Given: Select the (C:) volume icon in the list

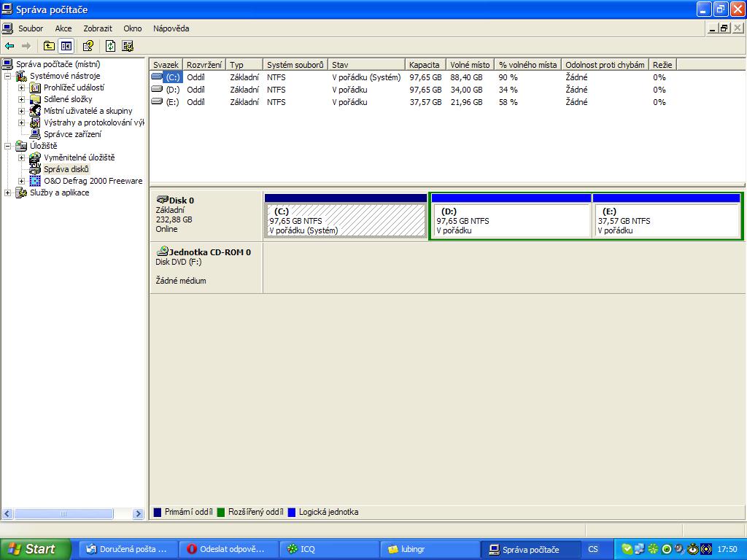Looking at the screenshot, I should [x=157, y=77].
